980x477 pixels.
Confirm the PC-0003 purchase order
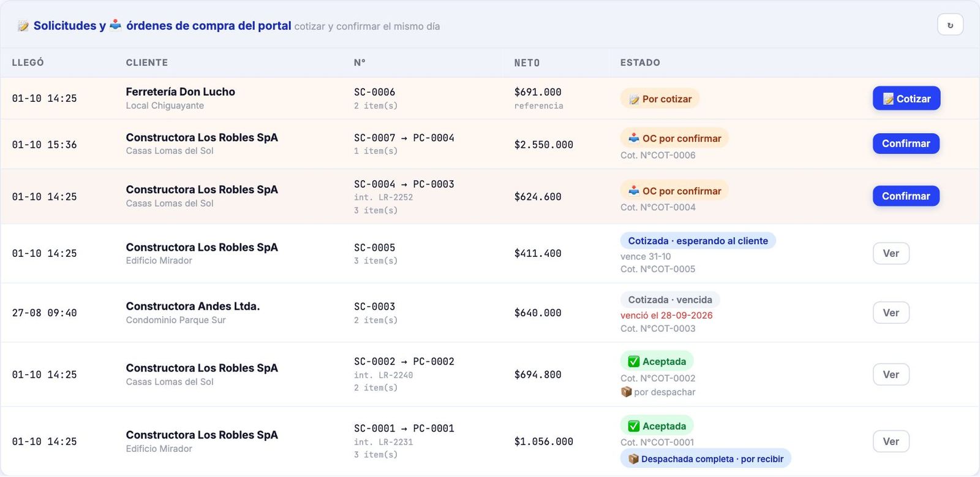906,196
